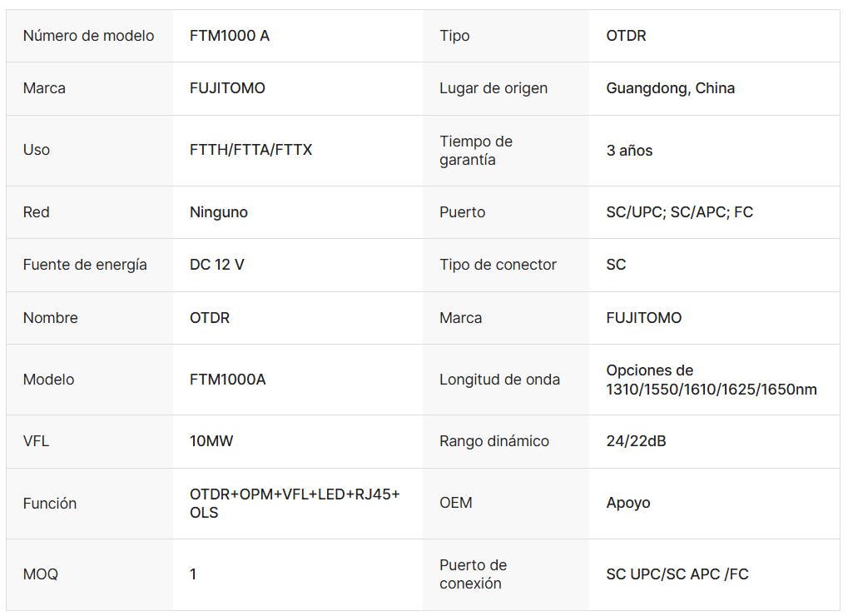Select the 'DC 12 V' power value
Screen dimensions: 848x616
(217, 265)
